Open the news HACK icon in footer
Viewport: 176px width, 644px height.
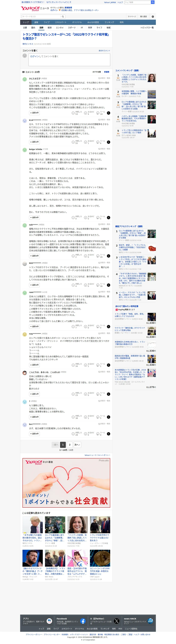[x=150, y=621]
